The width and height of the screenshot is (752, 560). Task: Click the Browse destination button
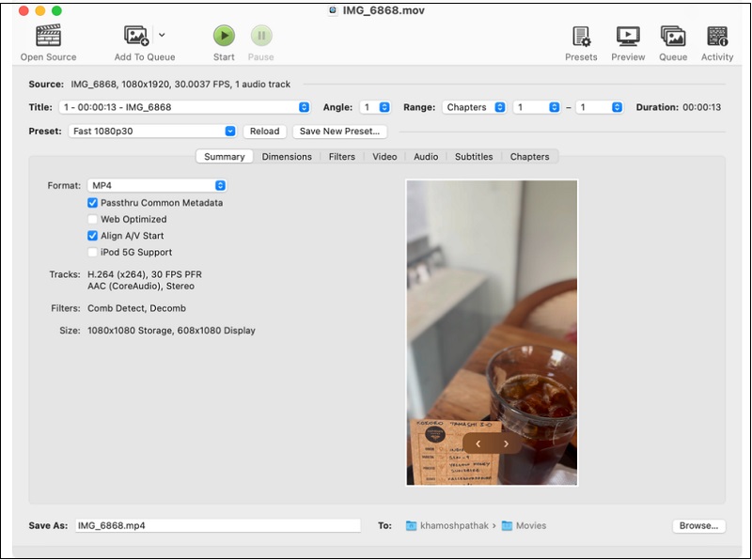point(698,526)
